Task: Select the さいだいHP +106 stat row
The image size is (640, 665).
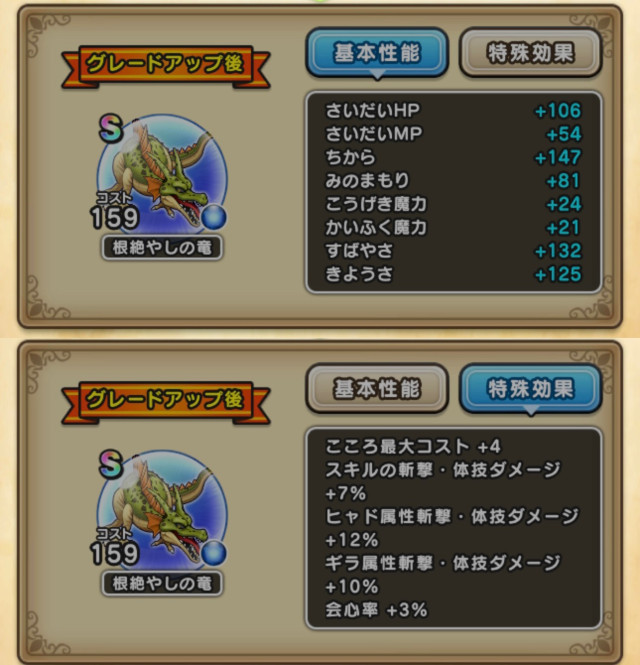Action: coord(453,111)
